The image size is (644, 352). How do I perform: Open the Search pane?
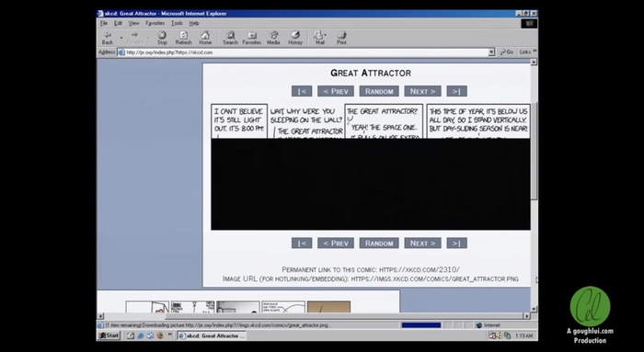coord(230,38)
